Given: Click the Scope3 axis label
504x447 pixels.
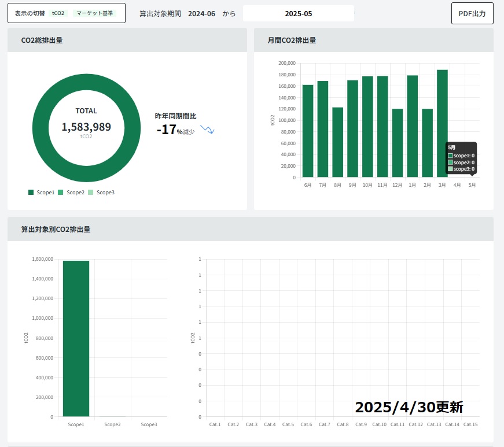Looking at the screenshot, I should [x=149, y=424].
